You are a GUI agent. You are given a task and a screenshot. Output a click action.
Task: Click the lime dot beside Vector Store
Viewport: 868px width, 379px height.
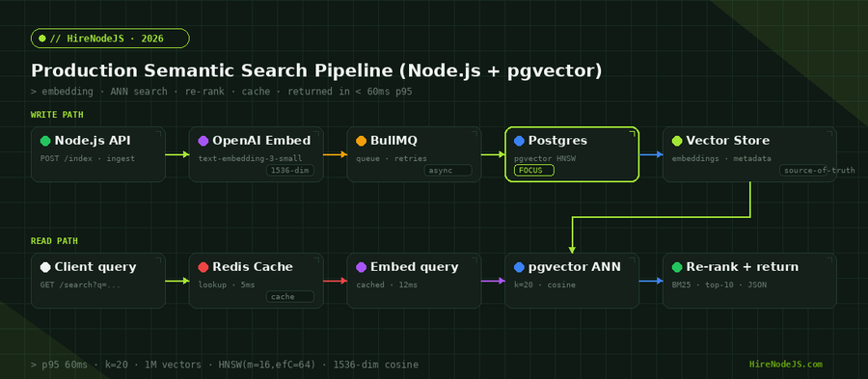point(677,141)
